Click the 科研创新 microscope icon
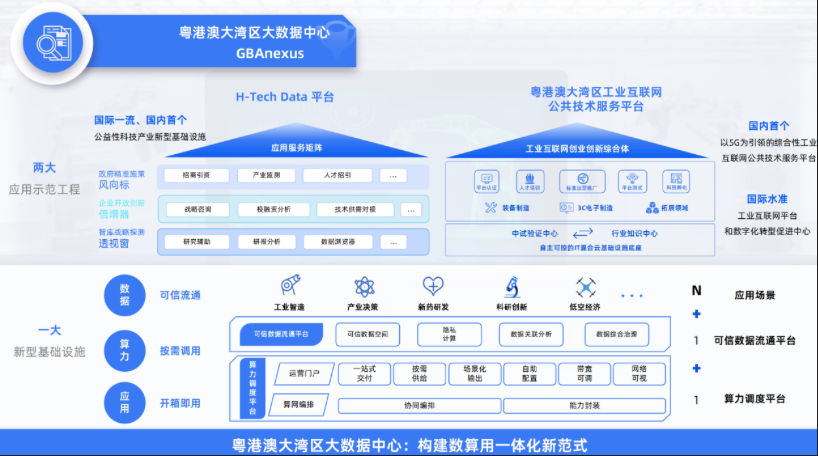 click(512, 286)
